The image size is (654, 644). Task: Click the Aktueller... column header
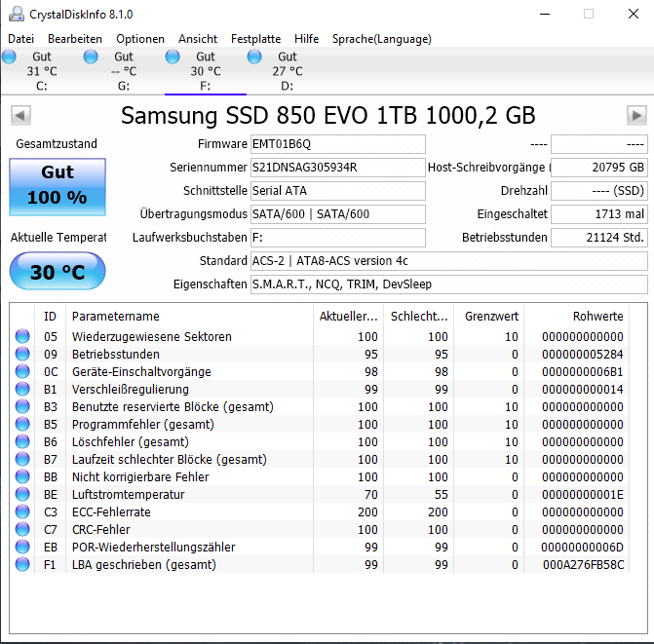pyautogui.click(x=348, y=317)
